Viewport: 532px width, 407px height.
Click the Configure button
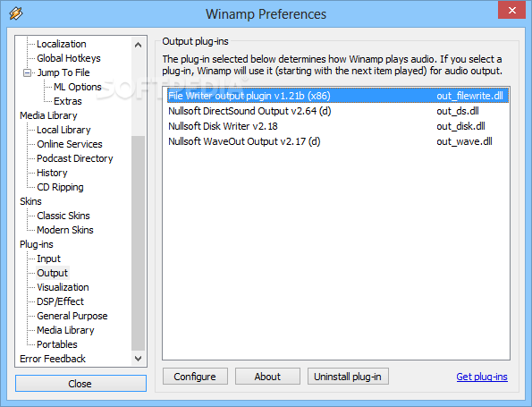click(195, 377)
